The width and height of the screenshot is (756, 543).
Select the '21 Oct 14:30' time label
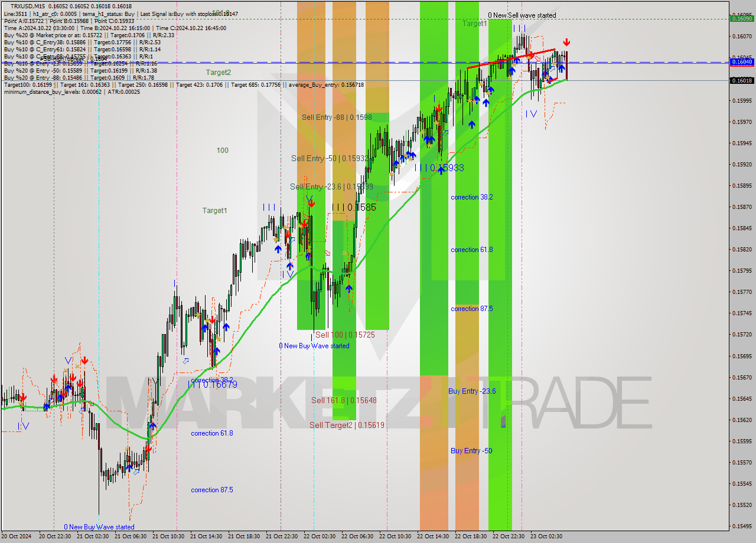point(207,537)
